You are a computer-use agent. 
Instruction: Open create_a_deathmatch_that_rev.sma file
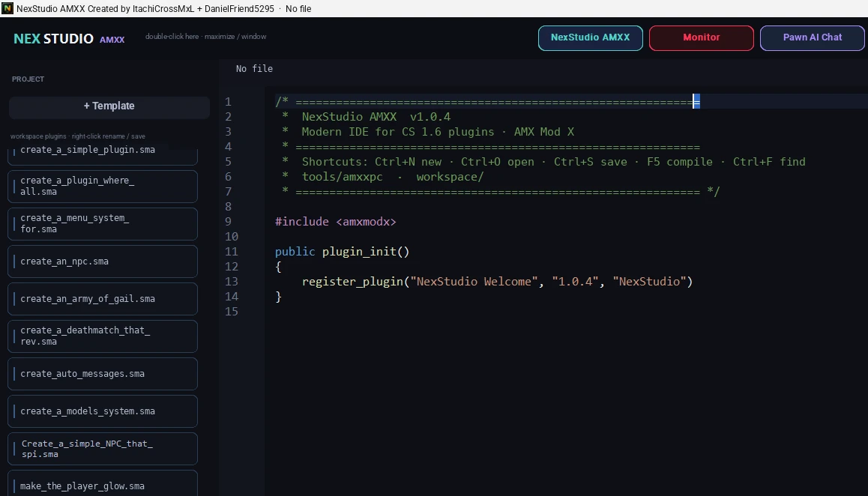pos(103,336)
